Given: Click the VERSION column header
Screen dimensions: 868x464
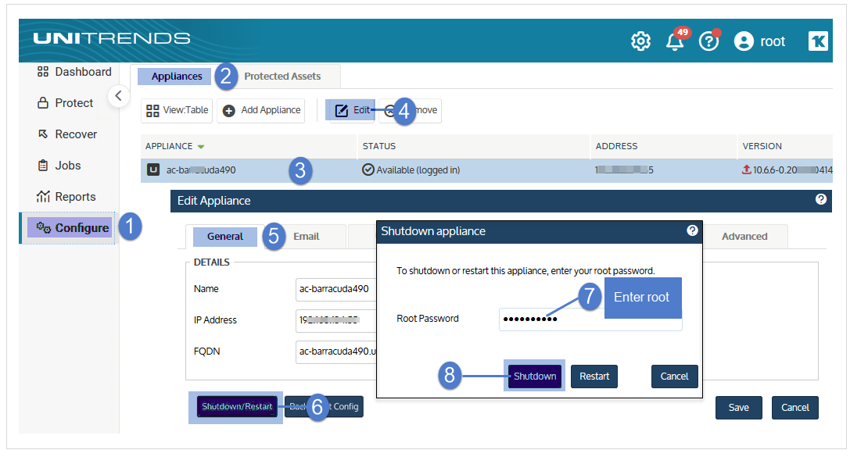Looking at the screenshot, I should 762,146.
